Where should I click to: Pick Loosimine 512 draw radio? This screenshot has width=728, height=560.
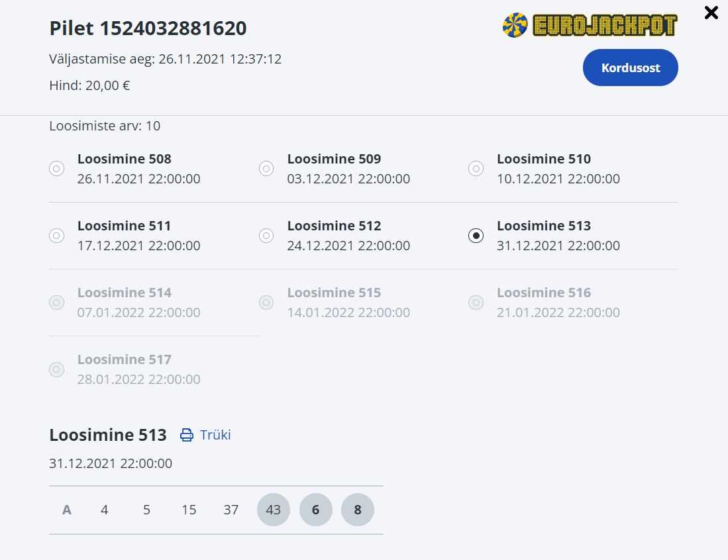(266, 236)
